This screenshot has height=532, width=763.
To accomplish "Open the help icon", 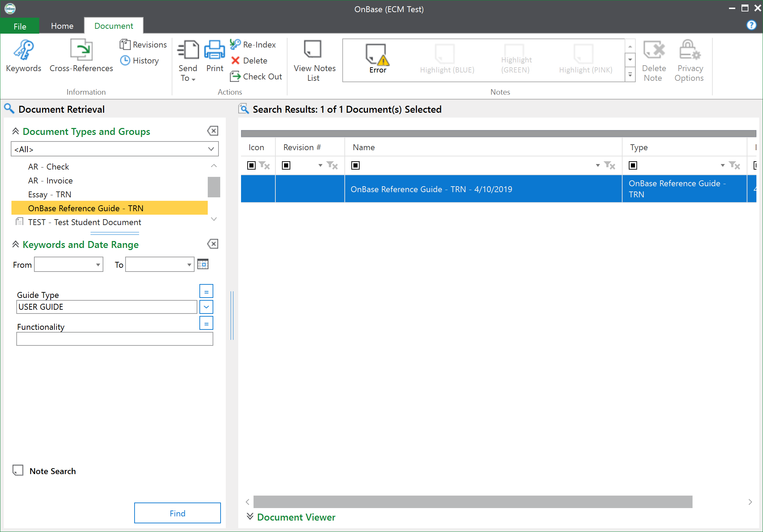I will pos(751,25).
